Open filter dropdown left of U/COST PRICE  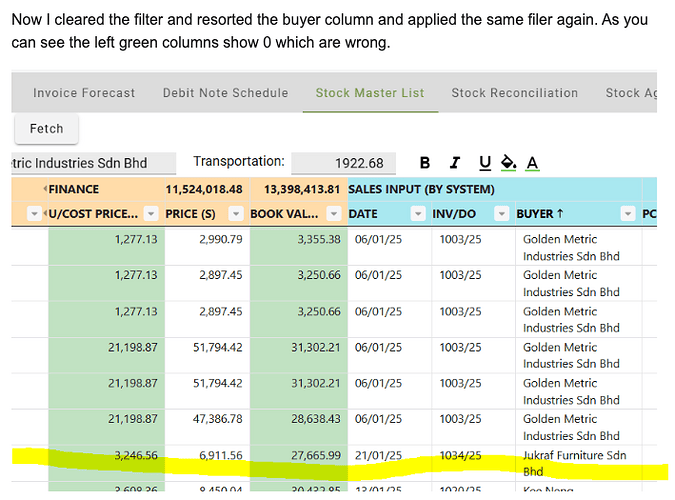pyautogui.click(x=34, y=214)
